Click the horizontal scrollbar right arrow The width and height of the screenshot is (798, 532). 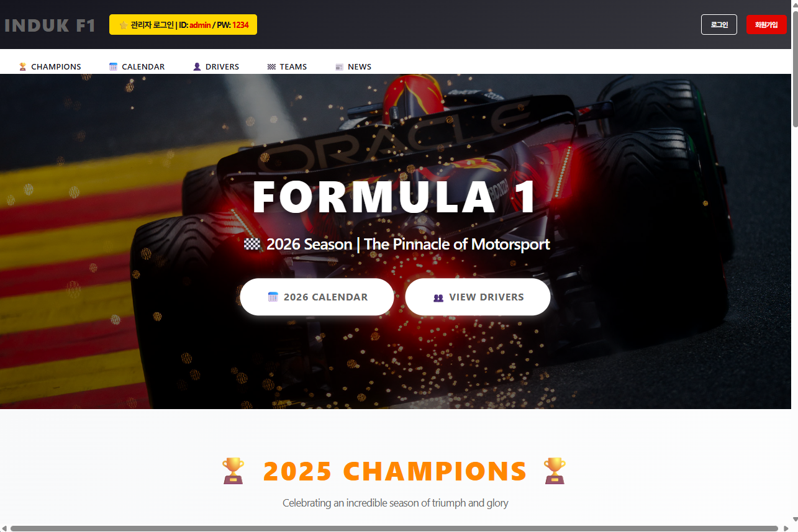point(786,528)
